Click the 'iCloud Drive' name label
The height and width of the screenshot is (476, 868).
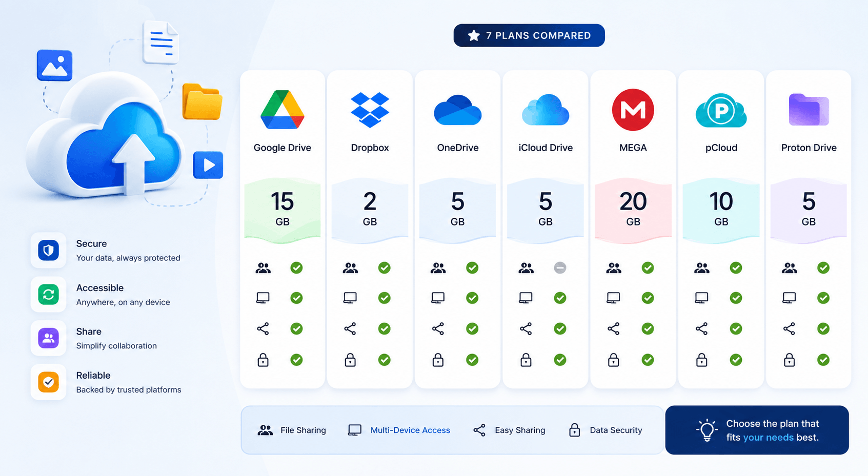[x=546, y=148]
